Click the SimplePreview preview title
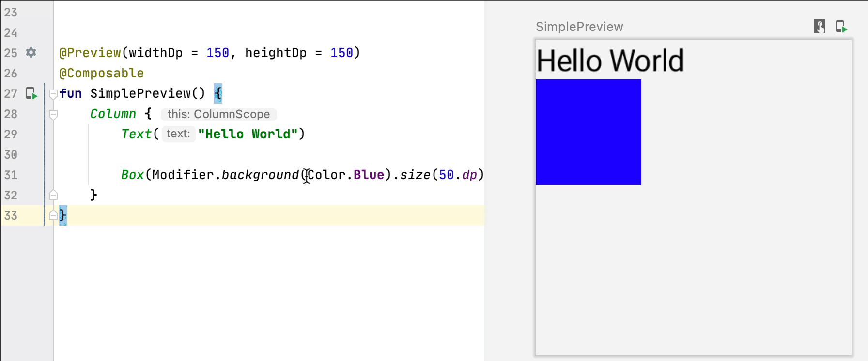868x361 pixels. [579, 27]
